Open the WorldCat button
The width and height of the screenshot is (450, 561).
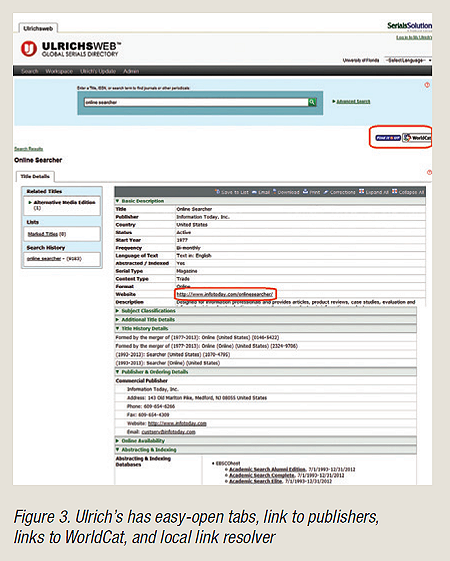coord(417,138)
